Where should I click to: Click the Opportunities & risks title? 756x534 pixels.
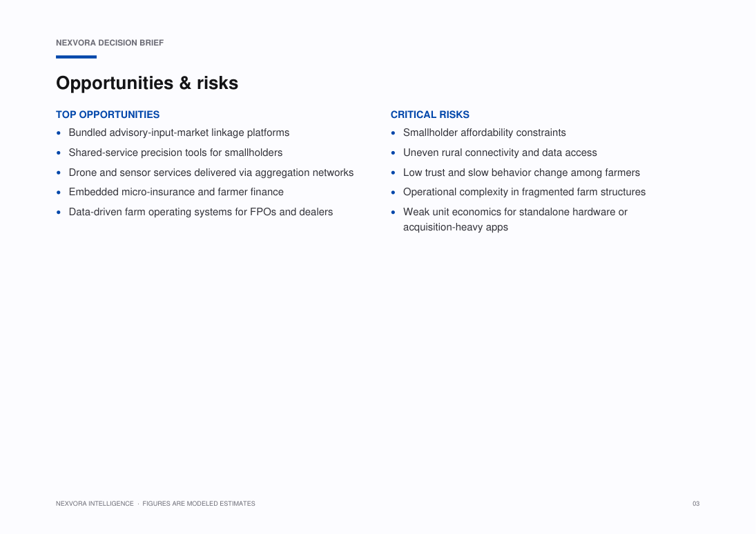pos(147,83)
